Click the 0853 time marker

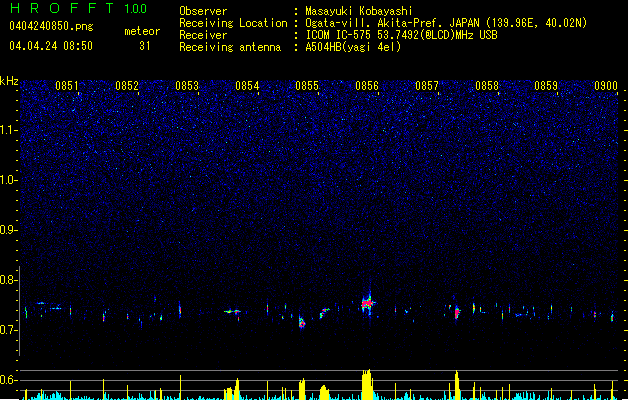(187, 86)
